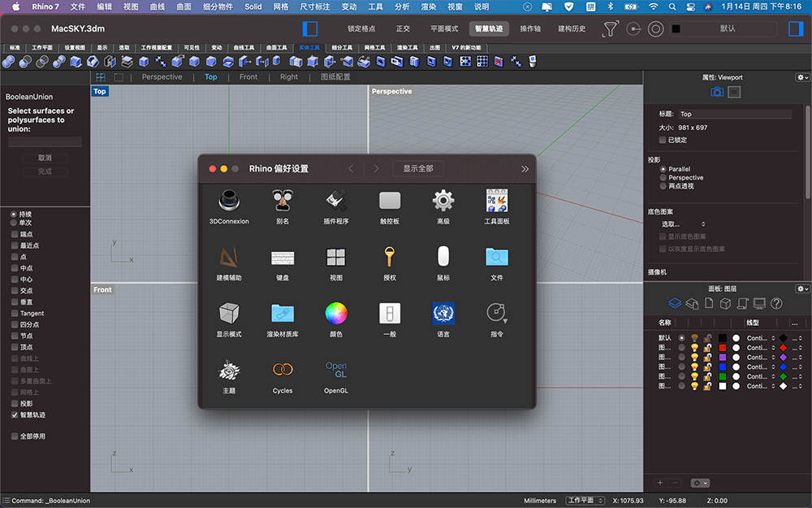
Task: Expand the preferences toolbar overflow chevron
Action: coord(525,169)
